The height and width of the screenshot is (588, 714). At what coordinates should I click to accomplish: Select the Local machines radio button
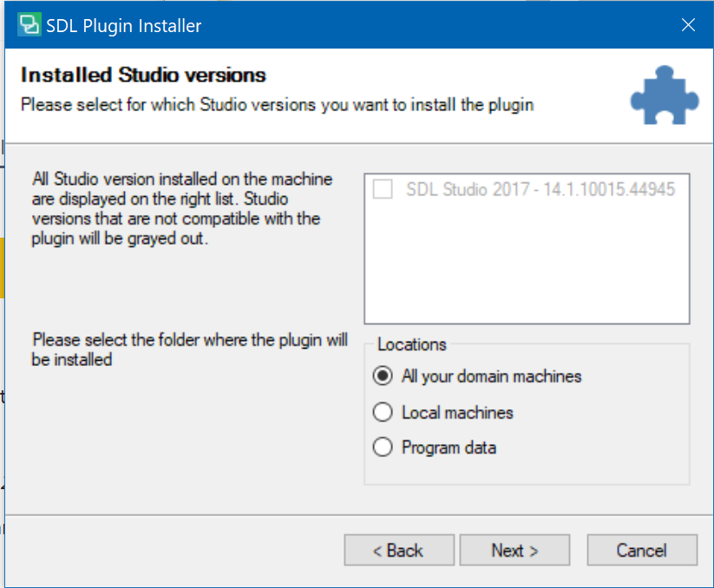(383, 412)
